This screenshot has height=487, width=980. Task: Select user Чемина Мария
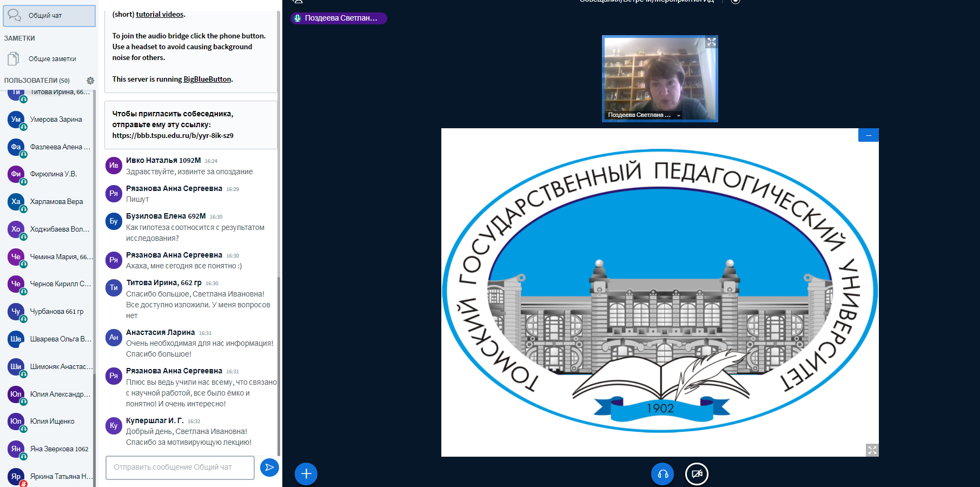coord(49,257)
